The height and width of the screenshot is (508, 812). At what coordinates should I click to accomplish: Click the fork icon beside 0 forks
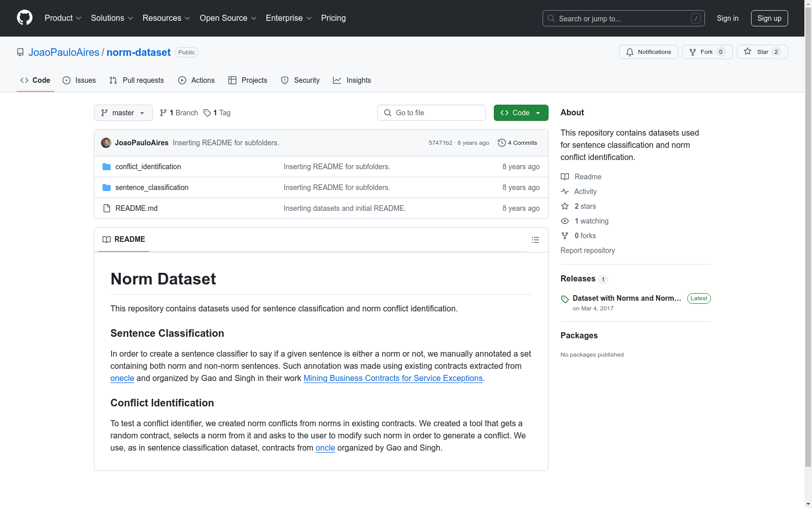[x=565, y=236]
